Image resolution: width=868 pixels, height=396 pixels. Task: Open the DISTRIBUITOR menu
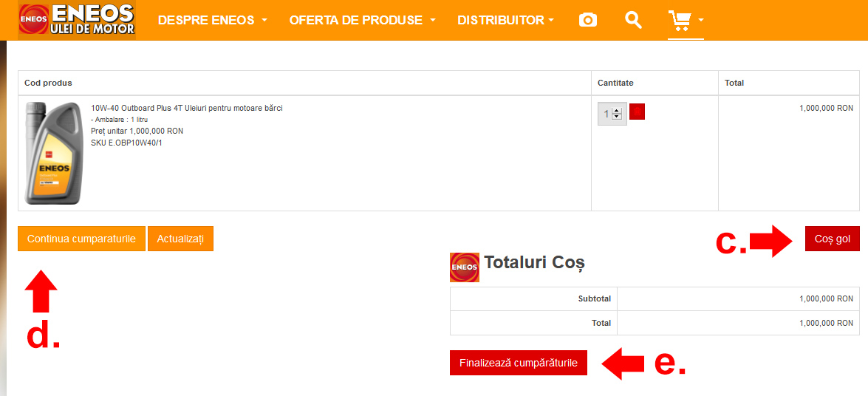tap(505, 21)
